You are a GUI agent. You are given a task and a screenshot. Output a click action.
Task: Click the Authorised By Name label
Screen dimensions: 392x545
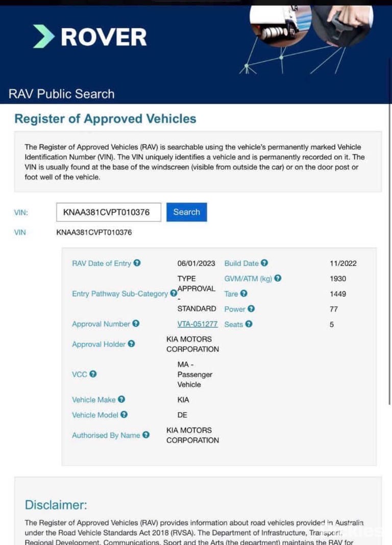[x=106, y=435]
